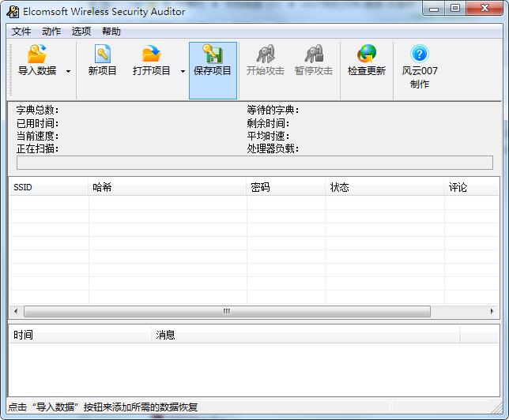The width and height of the screenshot is (509, 420).
Task: Close the Wireless Security Auditor window
Action: (484, 9)
